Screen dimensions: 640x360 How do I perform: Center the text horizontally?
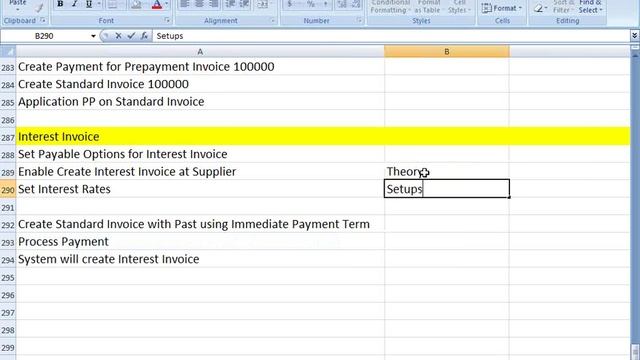199,4
